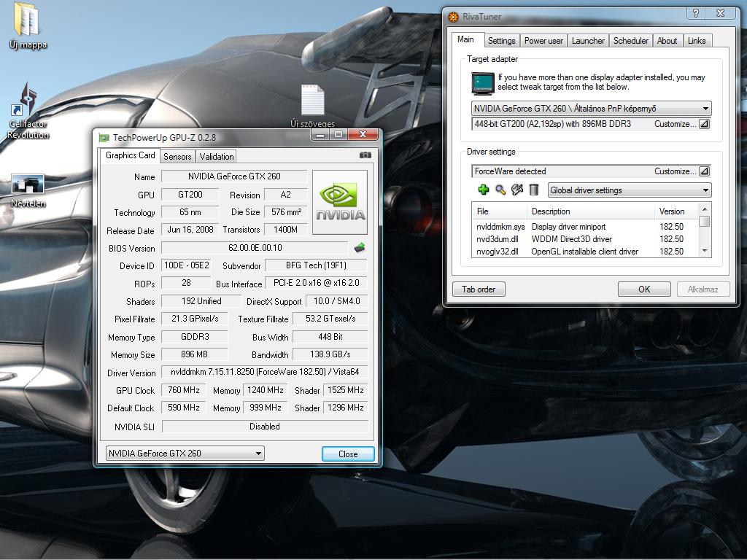Open the About tab in RivaTuner
The height and width of the screenshot is (560, 747).
click(x=667, y=41)
